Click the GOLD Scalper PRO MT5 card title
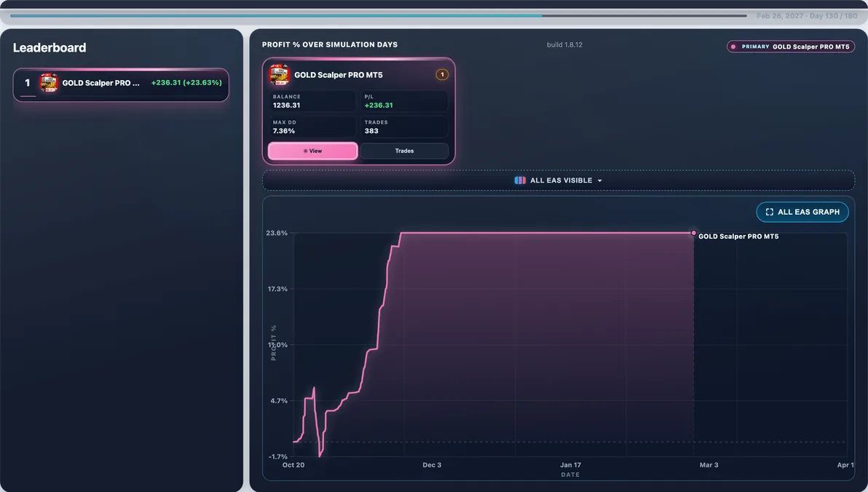This screenshot has height=492, width=868. 338,75
